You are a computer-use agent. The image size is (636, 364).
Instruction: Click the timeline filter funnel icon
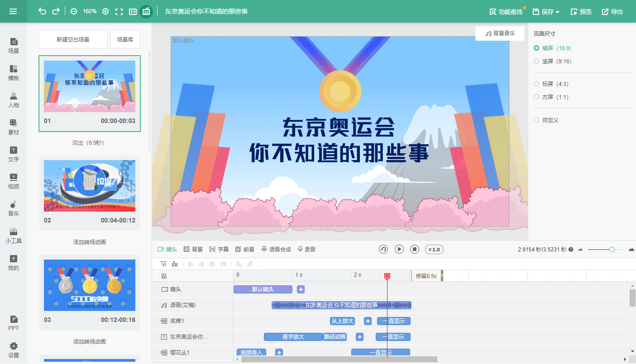163,264
